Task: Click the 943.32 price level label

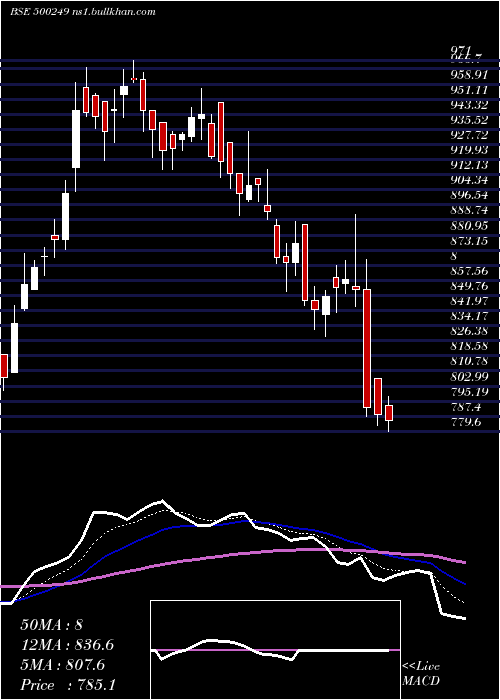Action: pos(469,105)
